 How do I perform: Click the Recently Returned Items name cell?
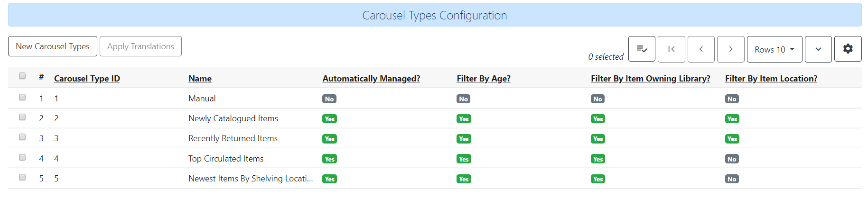tap(233, 138)
